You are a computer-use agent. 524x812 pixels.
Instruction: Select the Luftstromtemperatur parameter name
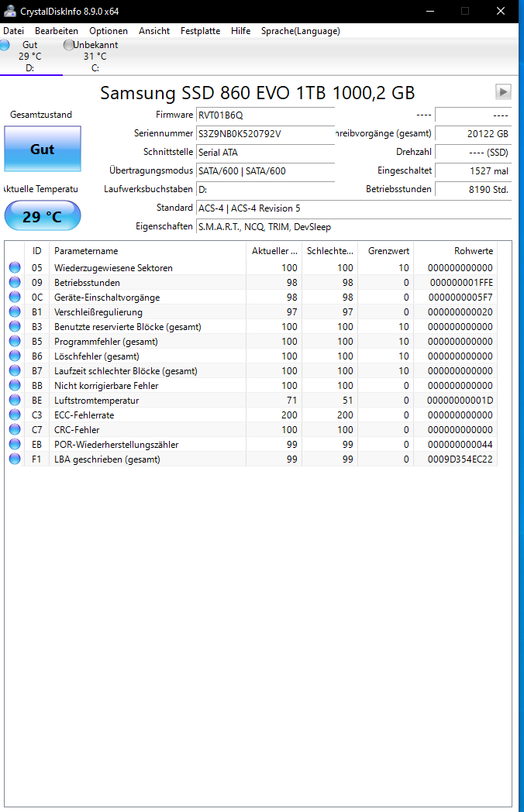(96, 401)
